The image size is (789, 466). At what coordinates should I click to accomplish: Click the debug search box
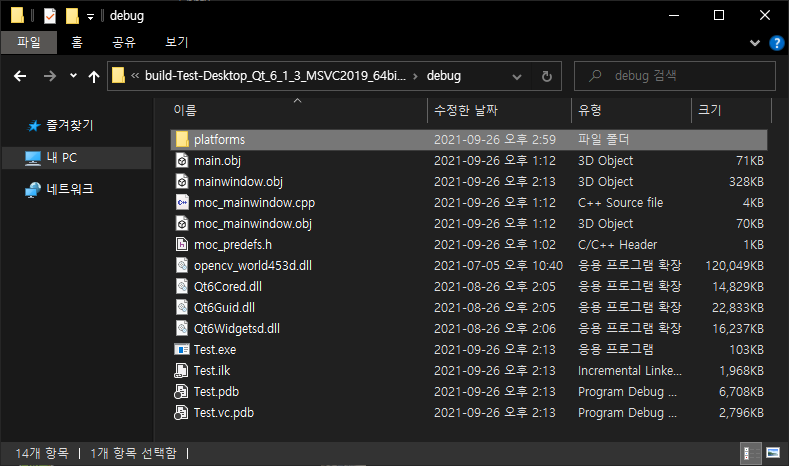tap(674, 76)
